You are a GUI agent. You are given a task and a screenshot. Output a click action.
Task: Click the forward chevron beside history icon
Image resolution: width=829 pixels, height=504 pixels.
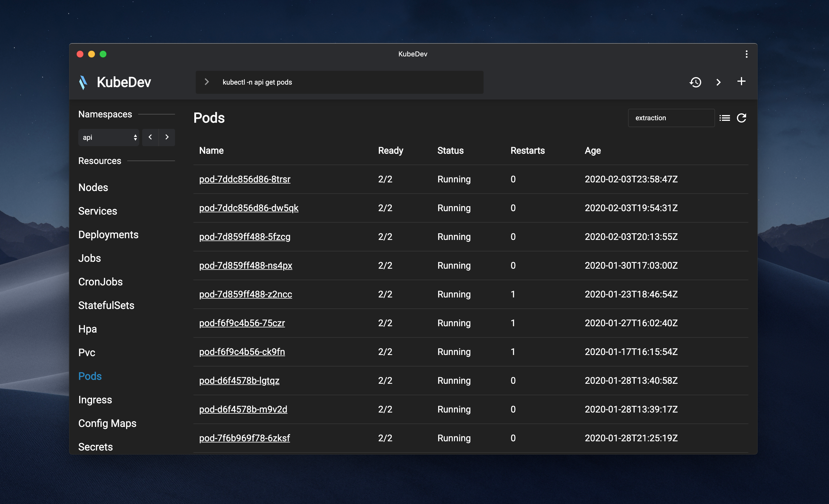(x=718, y=82)
